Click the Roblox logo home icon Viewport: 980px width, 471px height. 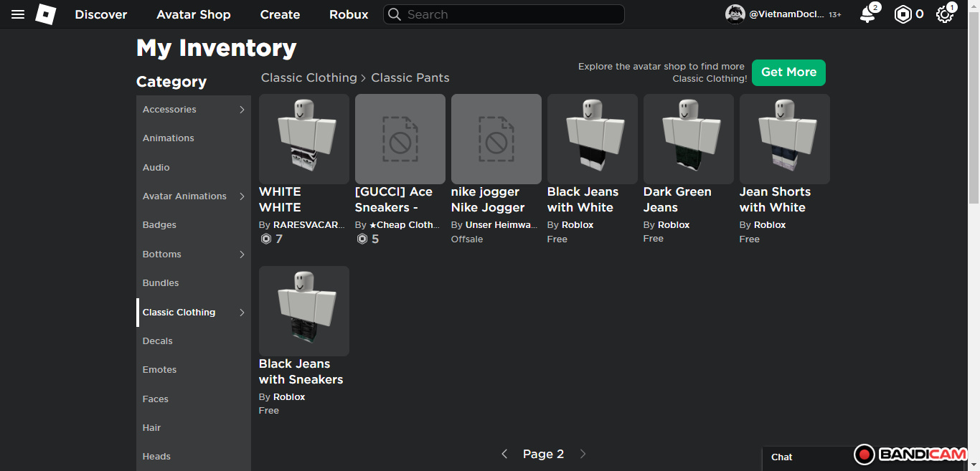46,14
